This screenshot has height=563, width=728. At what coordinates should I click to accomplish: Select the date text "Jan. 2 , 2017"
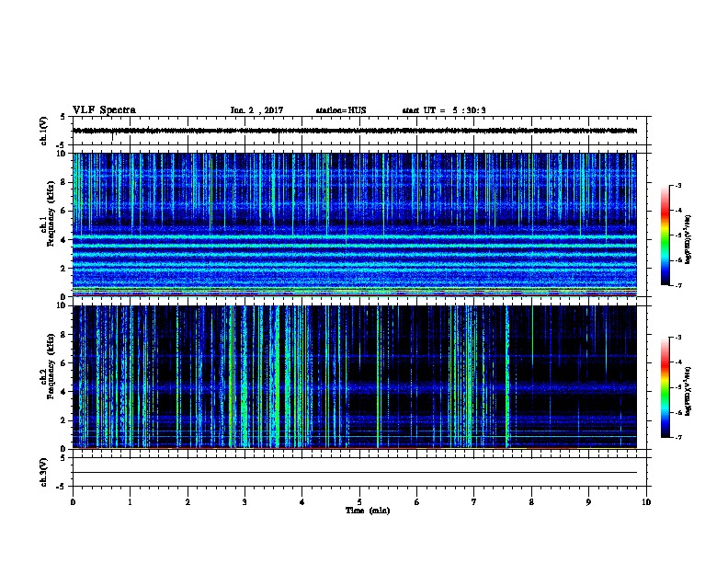[256, 110]
